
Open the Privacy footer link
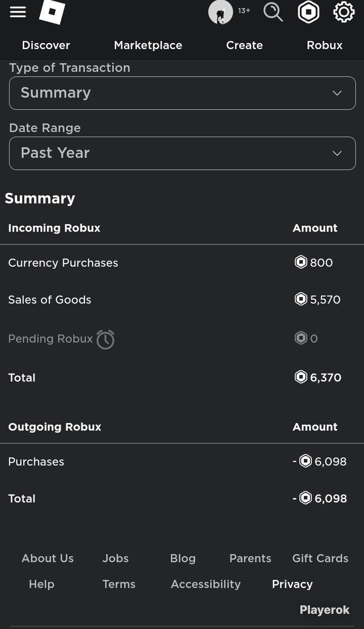[x=292, y=584]
